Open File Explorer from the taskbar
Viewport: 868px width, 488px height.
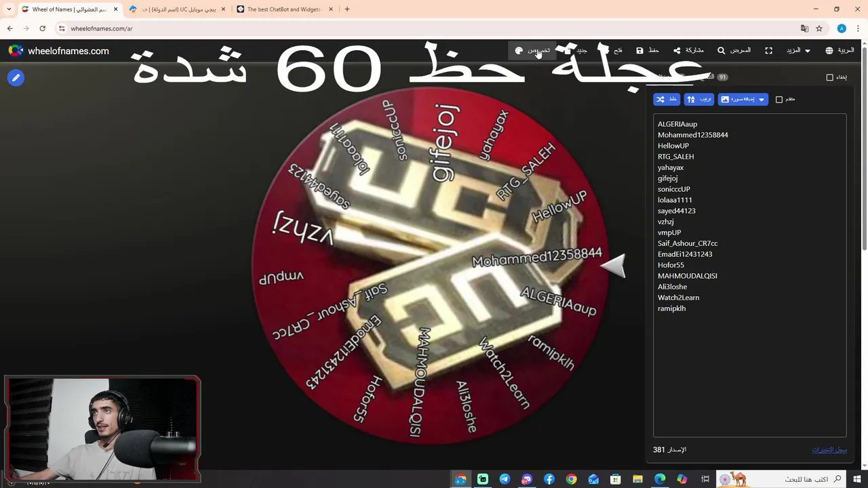(637, 480)
